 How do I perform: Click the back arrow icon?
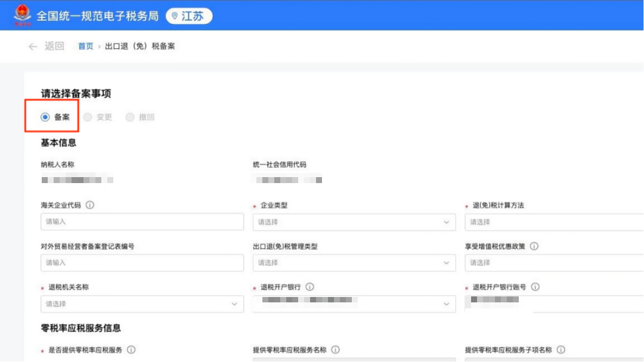coord(33,47)
